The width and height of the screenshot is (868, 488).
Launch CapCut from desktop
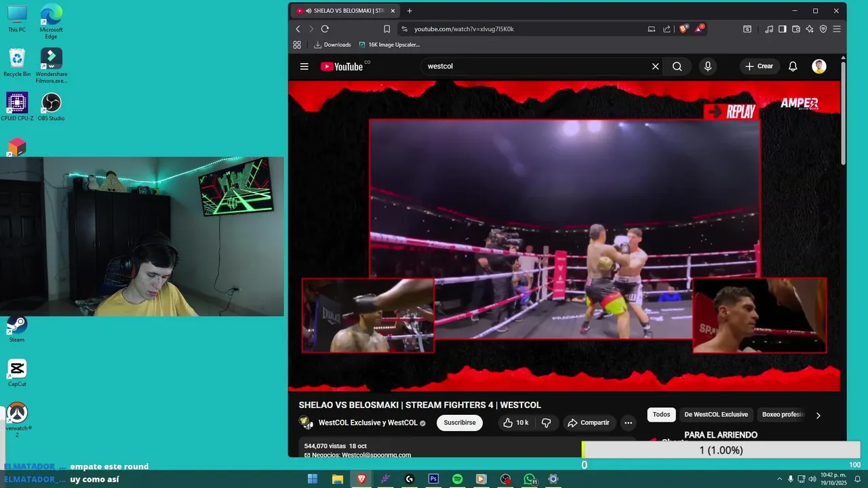pyautogui.click(x=17, y=373)
